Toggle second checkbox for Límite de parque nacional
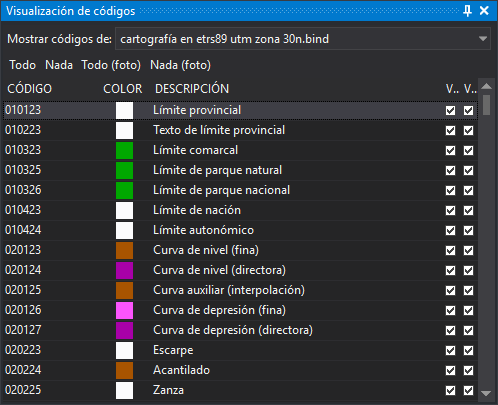The image size is (498, 405). (468, 190)
